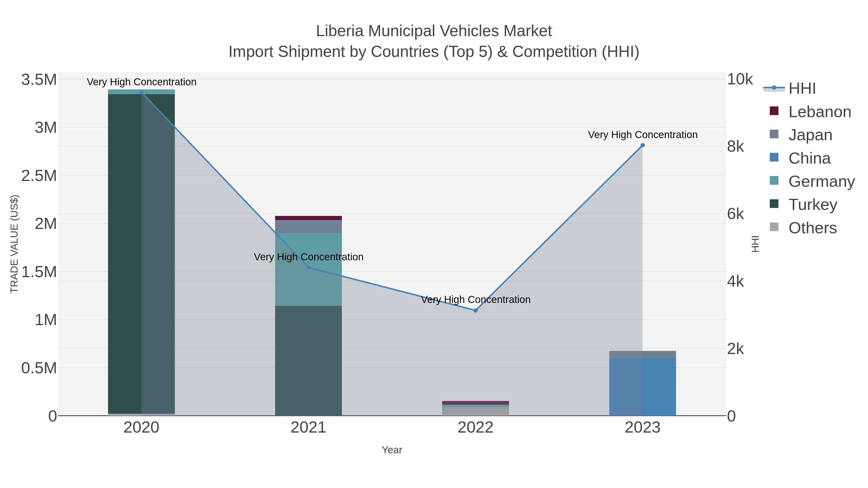Toggle the China legend entry
This screenshot has height=488, width=868.
(x=800, y=158)
